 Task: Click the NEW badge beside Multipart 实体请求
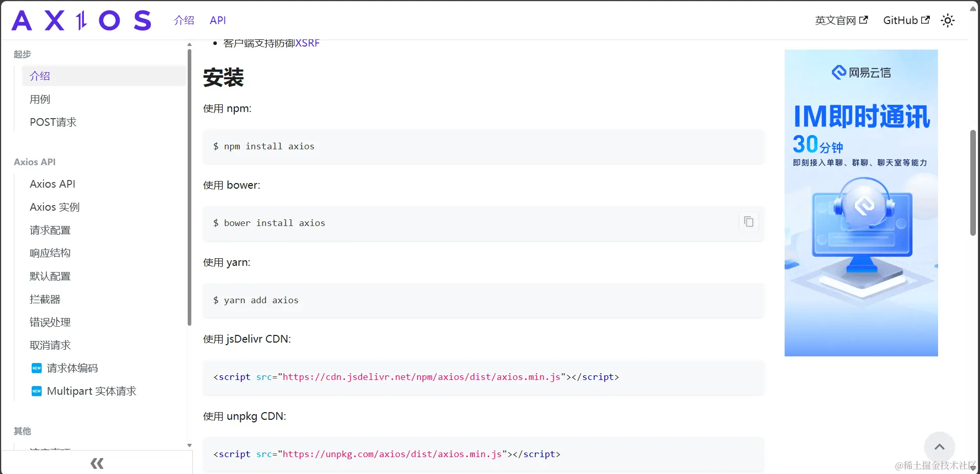pyautogui.click(x=37, y=391)
